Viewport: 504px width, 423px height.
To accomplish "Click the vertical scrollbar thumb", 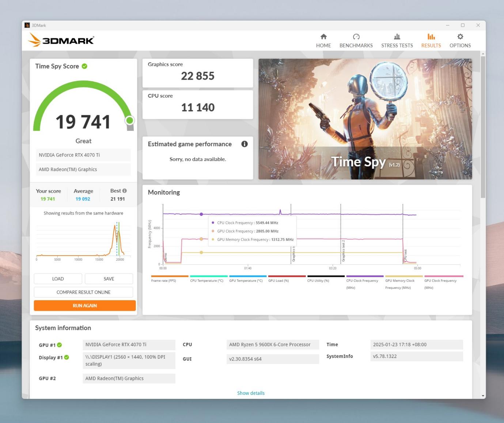I will coord(483,127).
